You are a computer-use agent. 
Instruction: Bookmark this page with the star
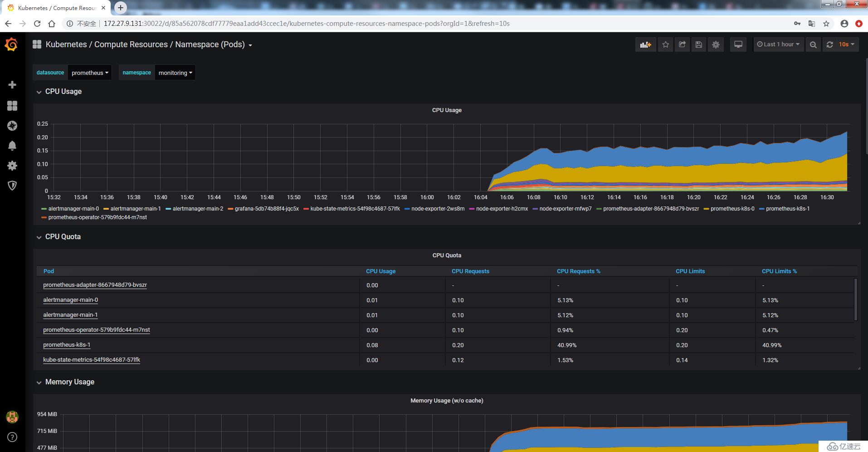click(x=826, y=24)
